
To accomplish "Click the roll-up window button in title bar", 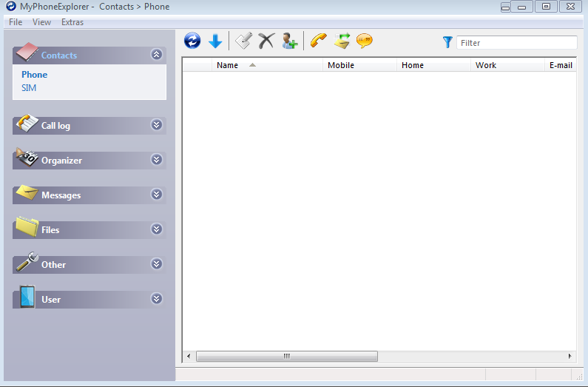I will (505, 7).
